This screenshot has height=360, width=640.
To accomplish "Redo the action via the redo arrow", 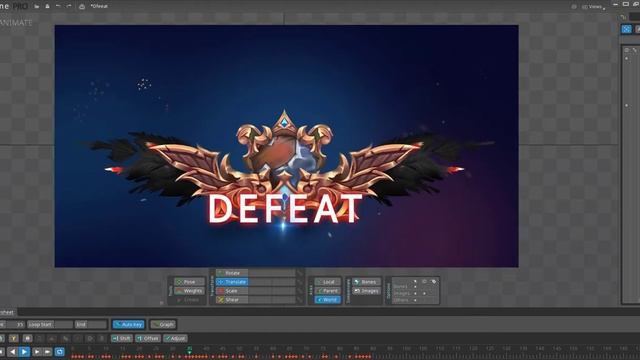I will [x=69, y=6].
